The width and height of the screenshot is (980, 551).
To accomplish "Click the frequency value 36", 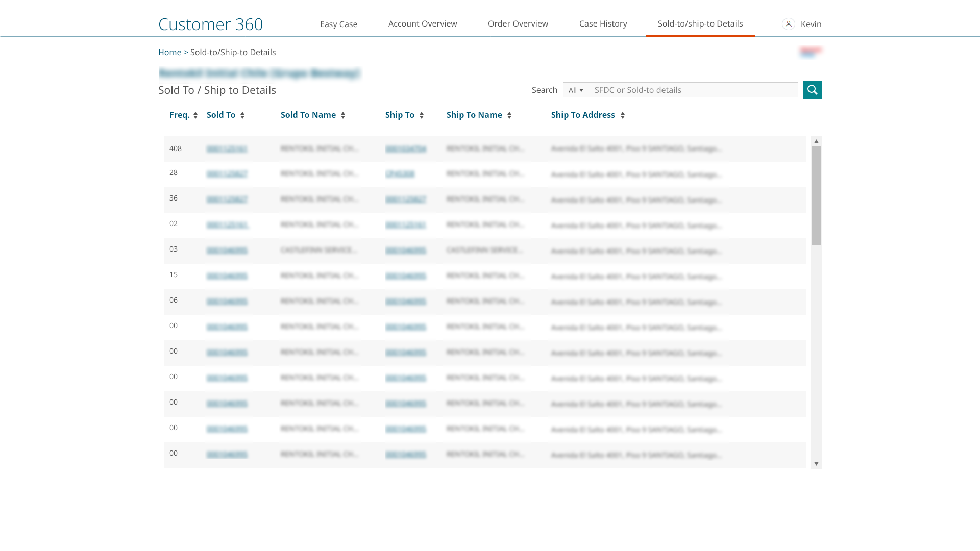I will click(174, 198).
